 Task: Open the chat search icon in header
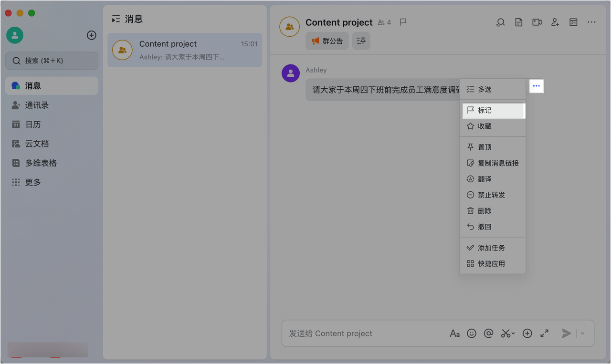500,22
